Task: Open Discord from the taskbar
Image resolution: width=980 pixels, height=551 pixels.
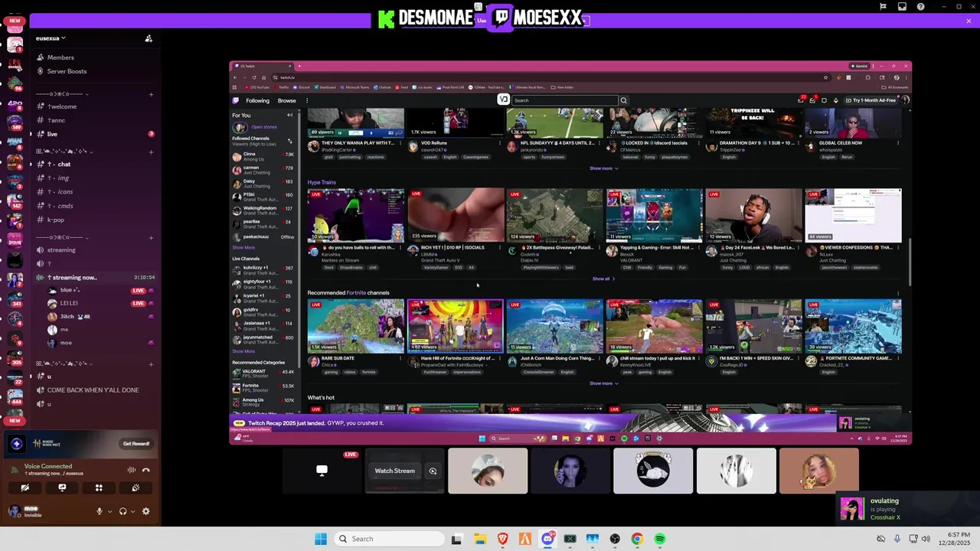Action: pos(547,539)
